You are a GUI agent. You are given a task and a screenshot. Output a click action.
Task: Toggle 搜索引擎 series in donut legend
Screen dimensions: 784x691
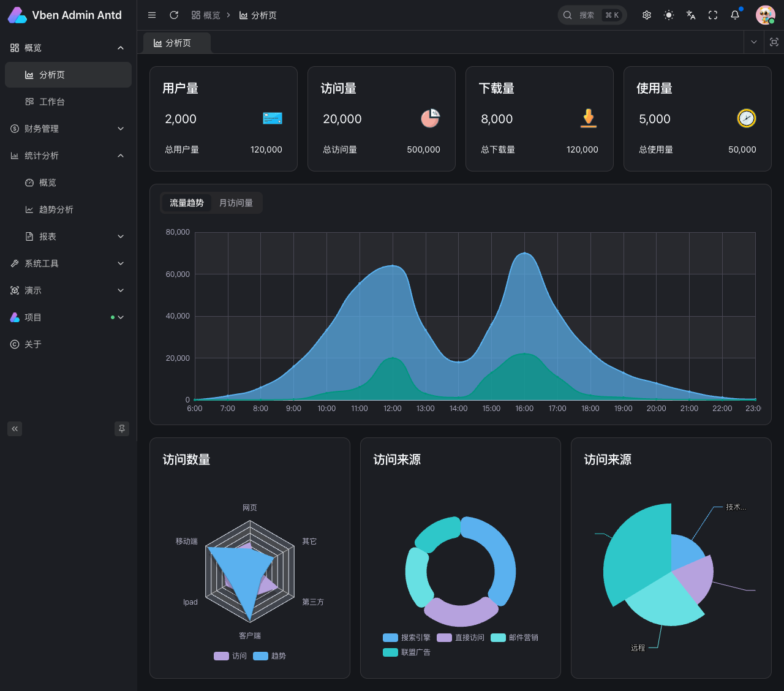pyautogui.click(x=407, y=638)
